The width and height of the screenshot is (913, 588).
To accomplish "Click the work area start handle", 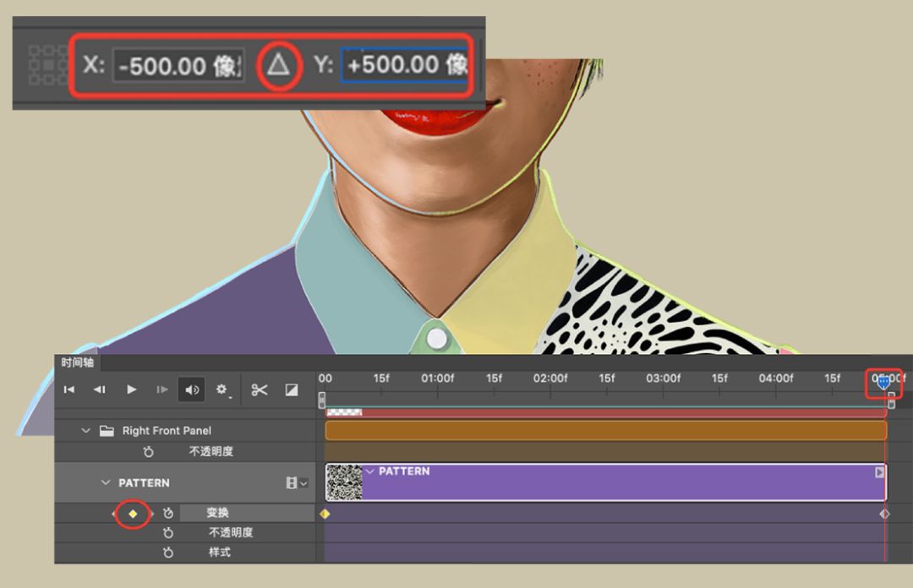I will click(322, 400).
